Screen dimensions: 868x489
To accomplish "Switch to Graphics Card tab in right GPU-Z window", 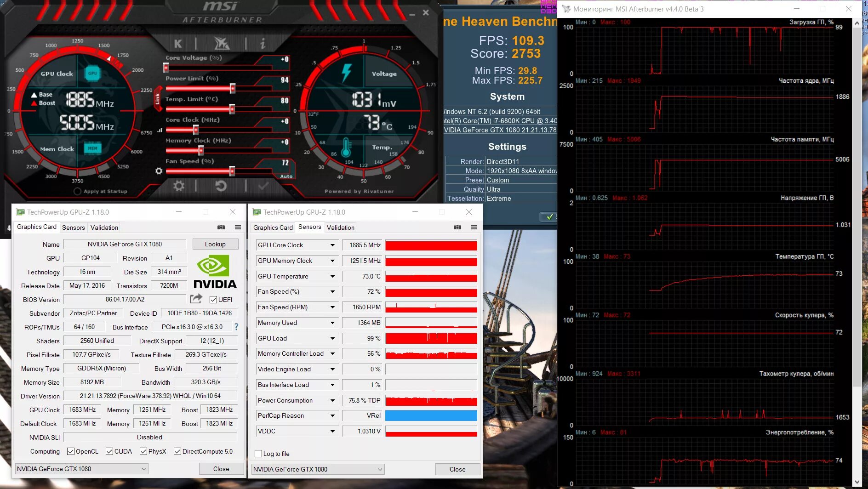I will coord(273,227).
